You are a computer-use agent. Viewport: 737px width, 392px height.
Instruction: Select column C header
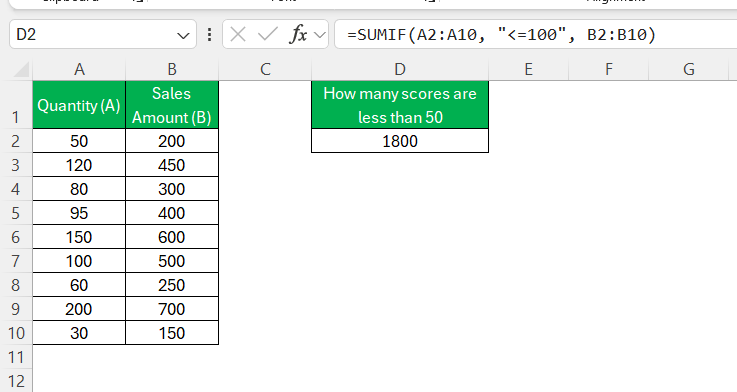(x=265, y=70)
